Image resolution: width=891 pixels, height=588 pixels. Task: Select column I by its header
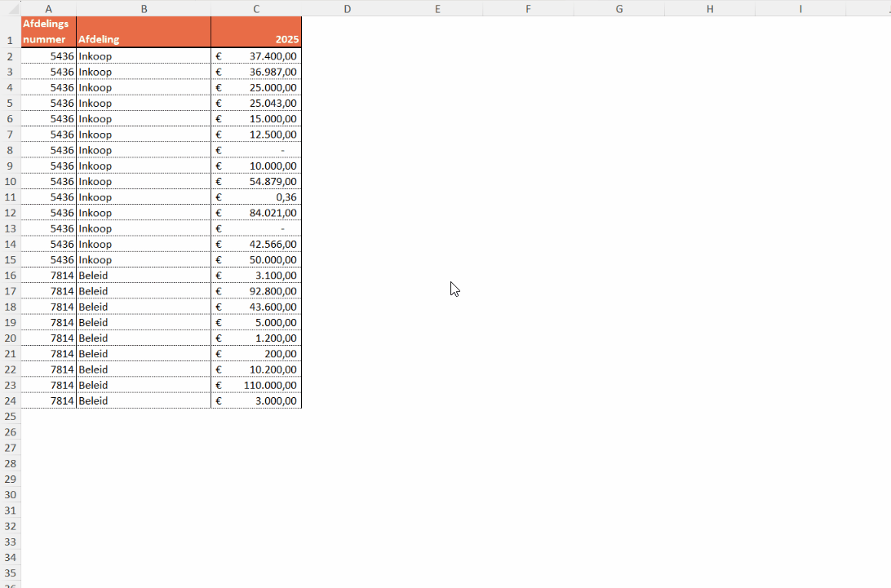point(800,8)
